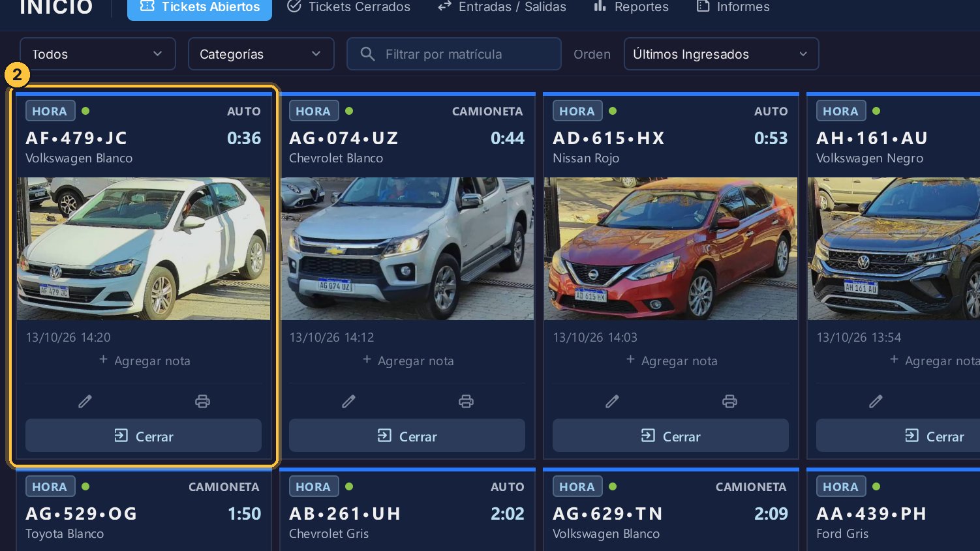Click the HORA badge on AG•529•OG

[x=50, y=486]
